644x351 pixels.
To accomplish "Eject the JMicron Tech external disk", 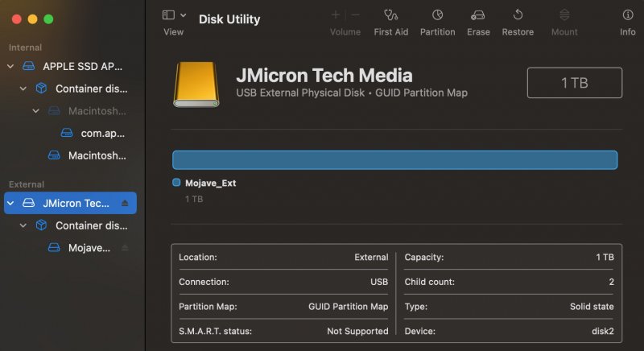I will [x=125, y=203].
